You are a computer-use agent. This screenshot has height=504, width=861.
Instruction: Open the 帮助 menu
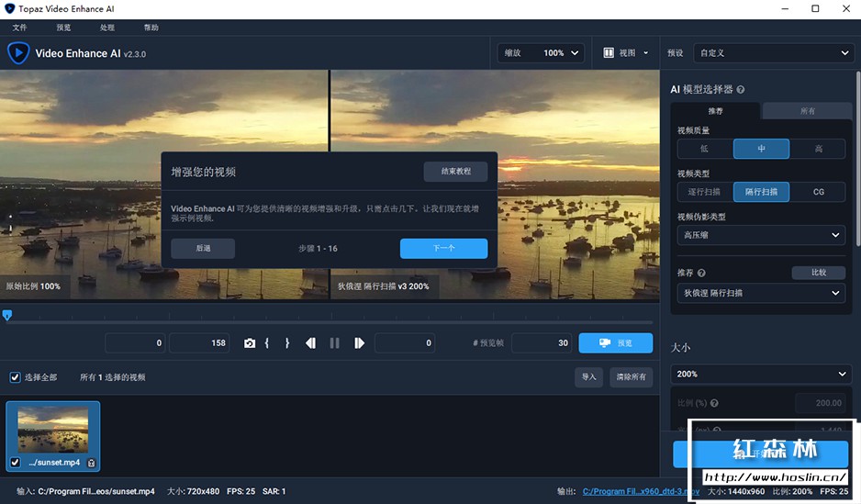pos(151,28)
